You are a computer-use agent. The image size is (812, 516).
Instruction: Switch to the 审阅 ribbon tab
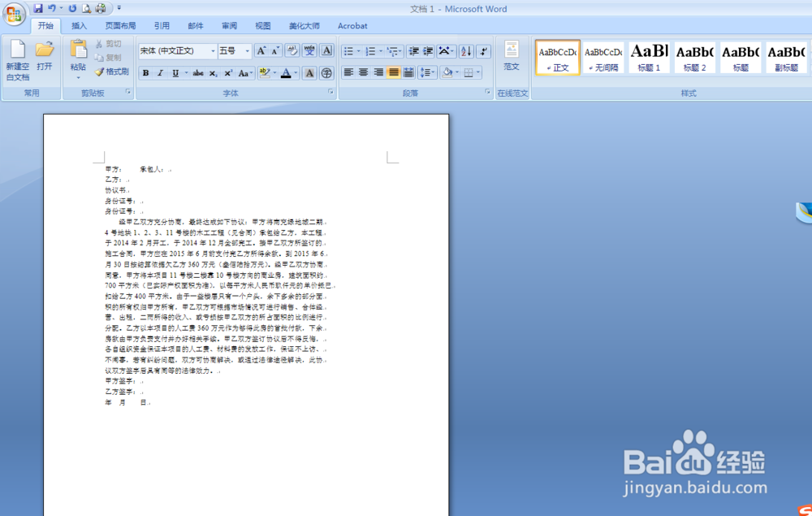tap(229, 25)
